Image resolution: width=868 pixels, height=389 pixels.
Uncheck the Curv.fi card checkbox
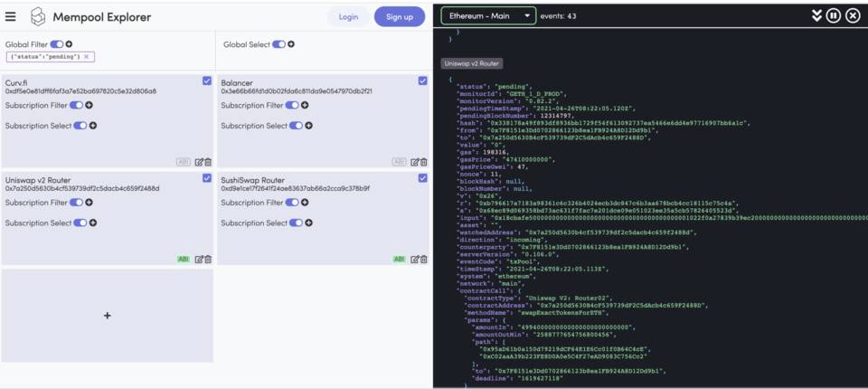[207, 81]
